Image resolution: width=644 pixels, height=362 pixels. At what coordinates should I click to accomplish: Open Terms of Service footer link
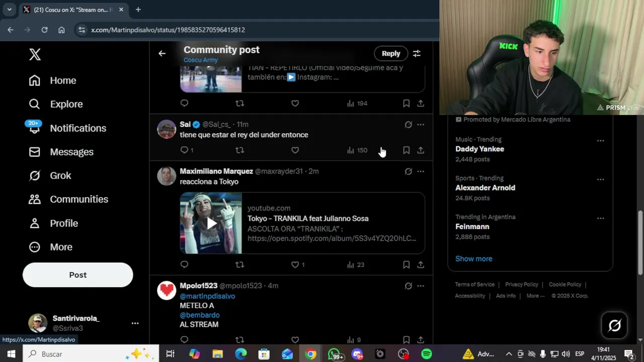(475, 285)
